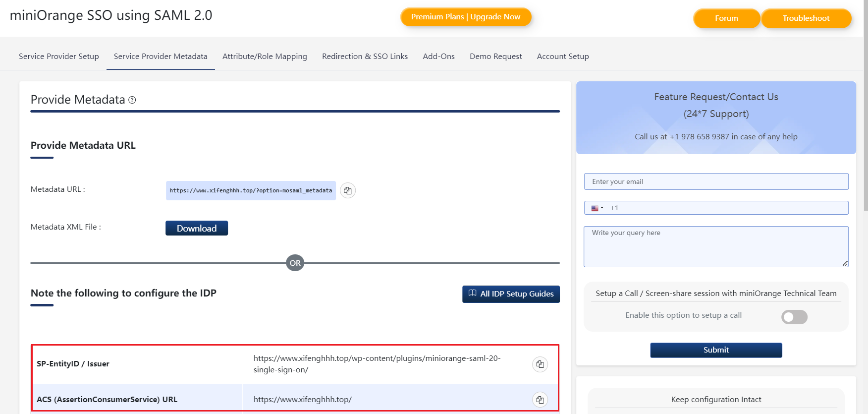The width and height of the screenshot is (868, 414).
Task: Focus the Enter your email field
Action: 716,181
